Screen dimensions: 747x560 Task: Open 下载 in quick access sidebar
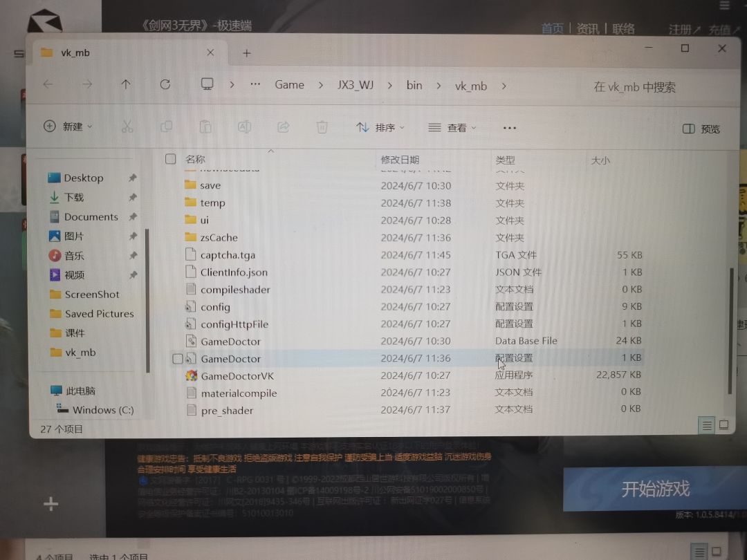(x=74, y=197)
